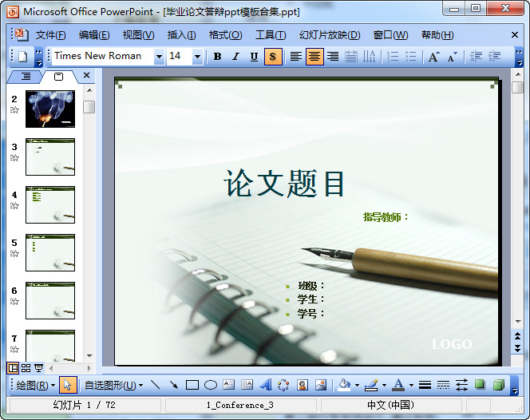Switch to the Outline tab
The height and width of the screenshot is (420, 530).
point(26,77)
